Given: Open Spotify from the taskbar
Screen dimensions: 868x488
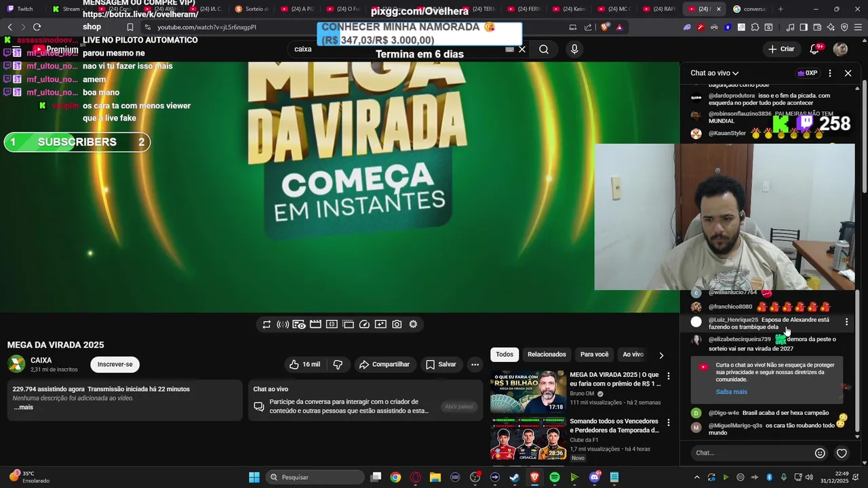Looking at the screenshot, I should 555,477.
